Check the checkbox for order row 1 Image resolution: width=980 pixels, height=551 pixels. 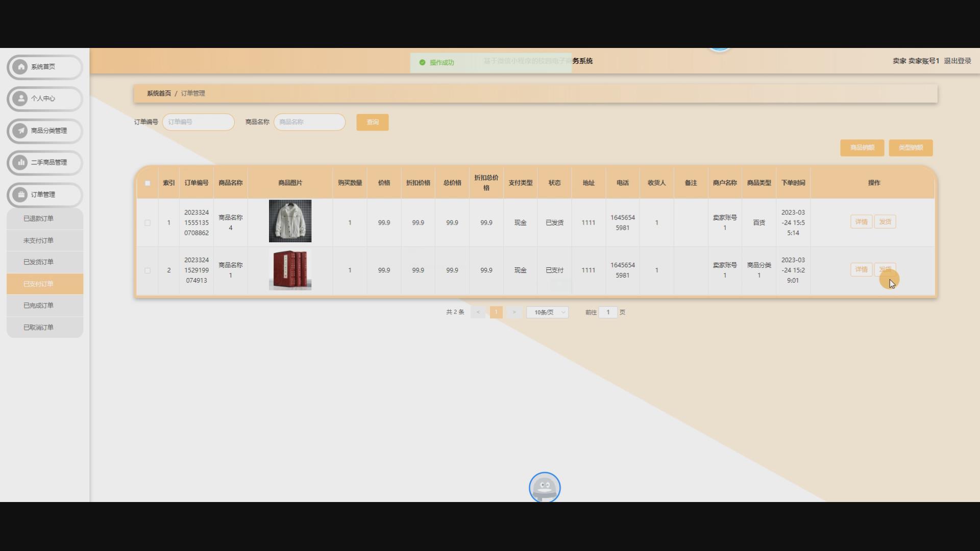pos(148,223)
